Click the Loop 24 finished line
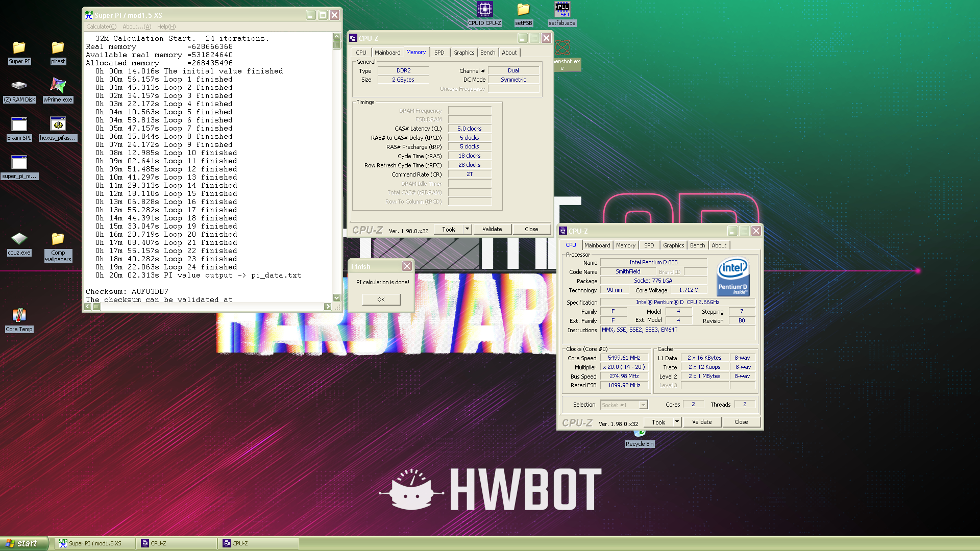 (166, 267)
